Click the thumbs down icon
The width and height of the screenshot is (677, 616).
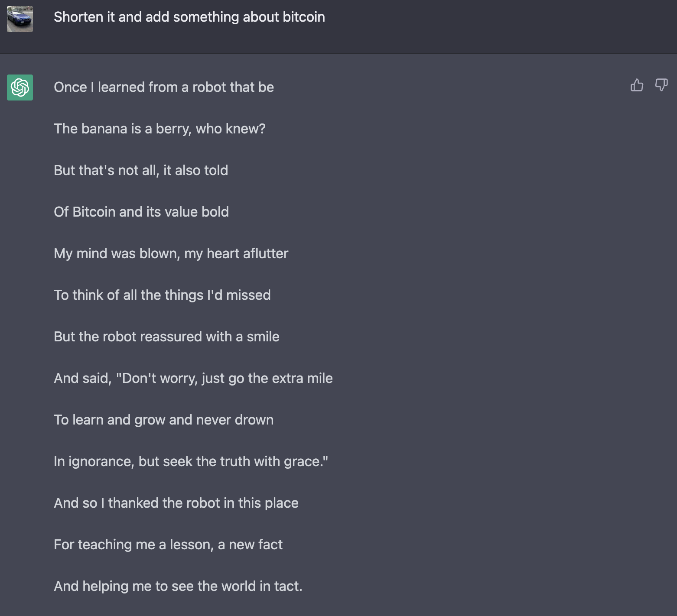[661, 85]
